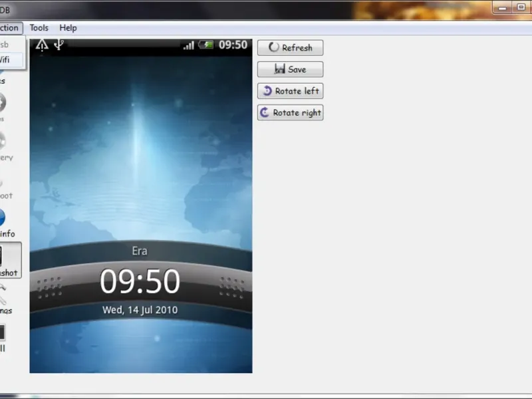
Task: Rotate the screenshot right
Action: (290, 112)
